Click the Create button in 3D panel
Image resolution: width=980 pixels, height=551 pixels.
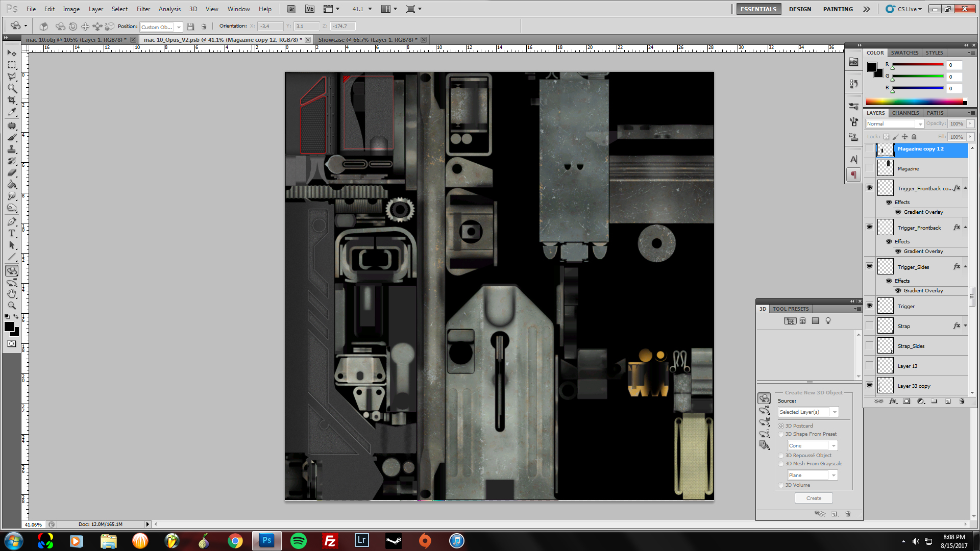(x=814, y=498)
